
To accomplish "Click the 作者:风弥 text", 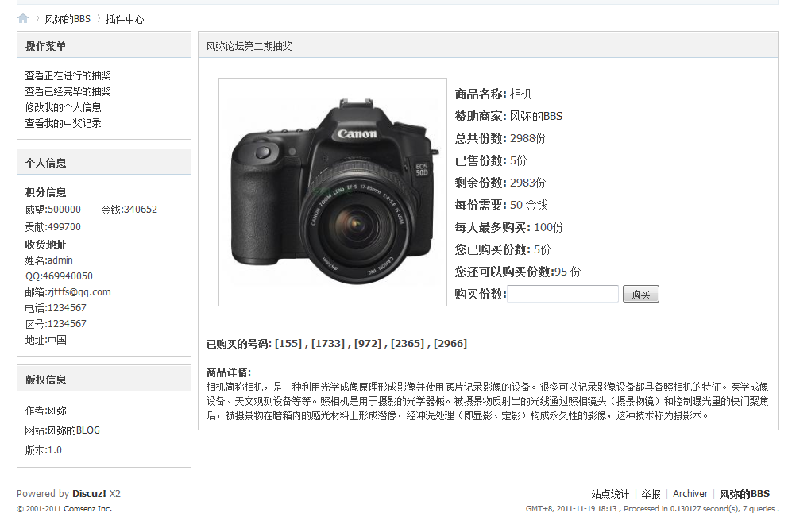I will [x=46, y=411].
